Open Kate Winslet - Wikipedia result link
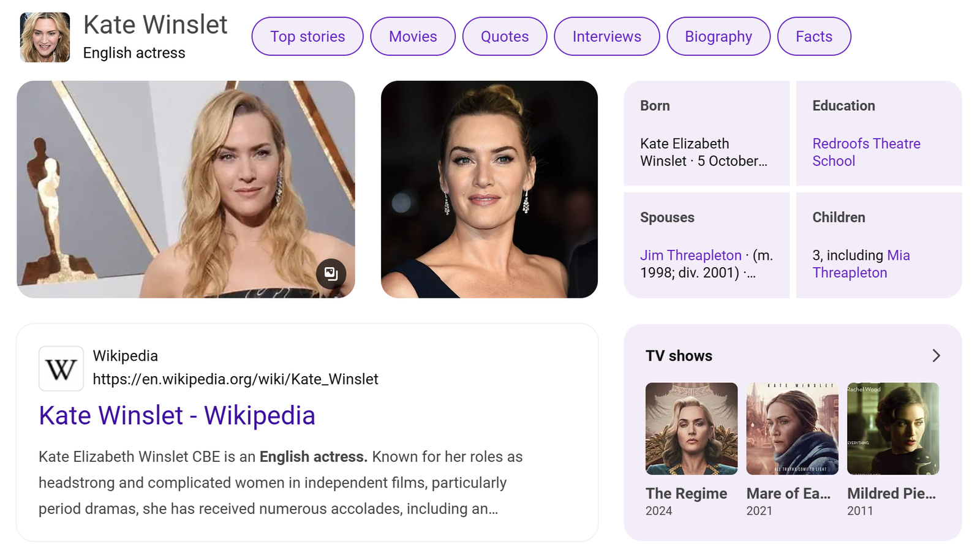The image size is (980, 555). pyautogui.click(x=177, y=415)
